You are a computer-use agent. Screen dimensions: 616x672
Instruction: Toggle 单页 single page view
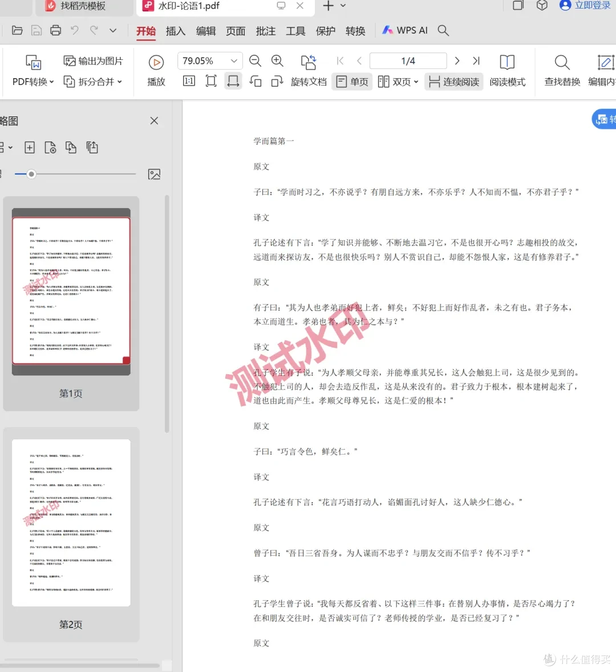352,82
